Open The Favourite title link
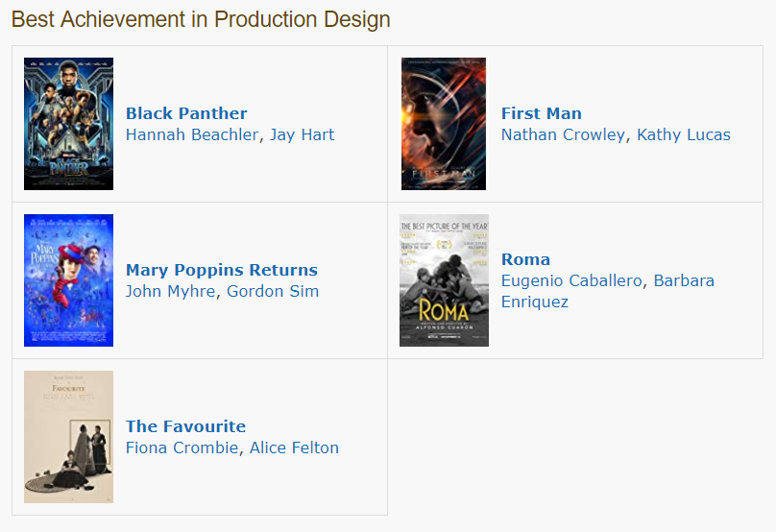The width and height of the screenshot is (776, 532). pos(185,426)
